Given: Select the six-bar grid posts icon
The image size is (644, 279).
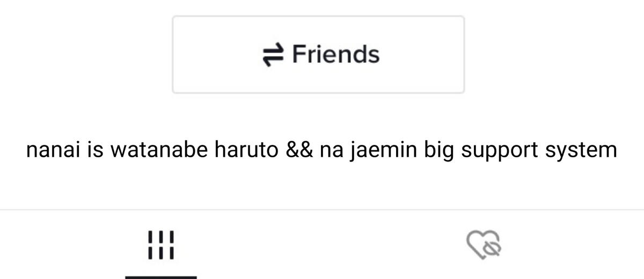Looking at the screenshot, I should click(160, 245).
